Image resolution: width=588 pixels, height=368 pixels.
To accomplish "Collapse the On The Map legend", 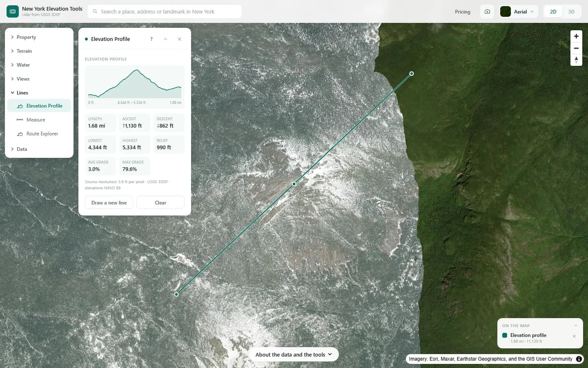I will [x=576, y=325].
